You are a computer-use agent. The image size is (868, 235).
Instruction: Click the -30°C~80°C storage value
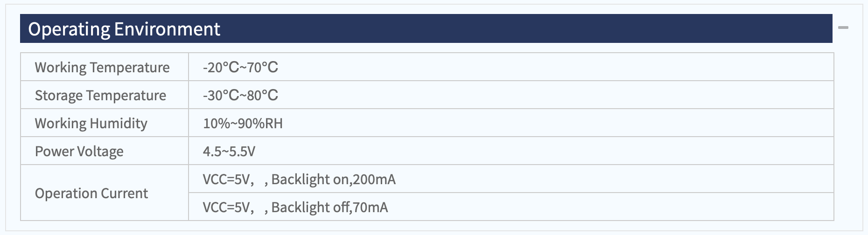(240, 95)
